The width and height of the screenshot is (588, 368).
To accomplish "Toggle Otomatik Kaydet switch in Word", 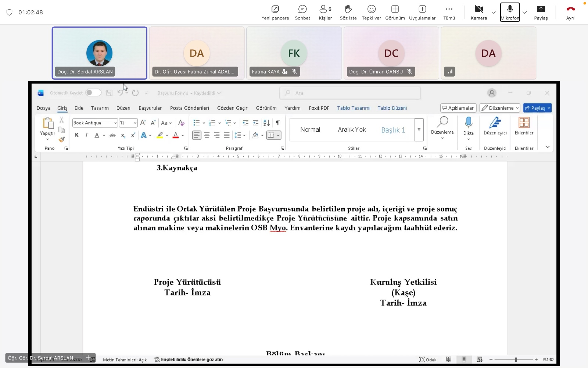I will click(x=93, y=93).
